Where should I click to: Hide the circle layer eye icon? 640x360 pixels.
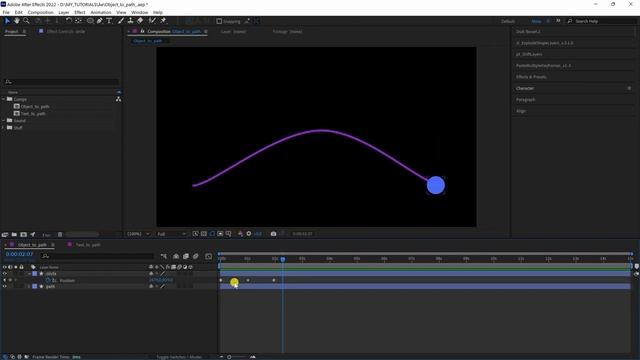[4, 273]
